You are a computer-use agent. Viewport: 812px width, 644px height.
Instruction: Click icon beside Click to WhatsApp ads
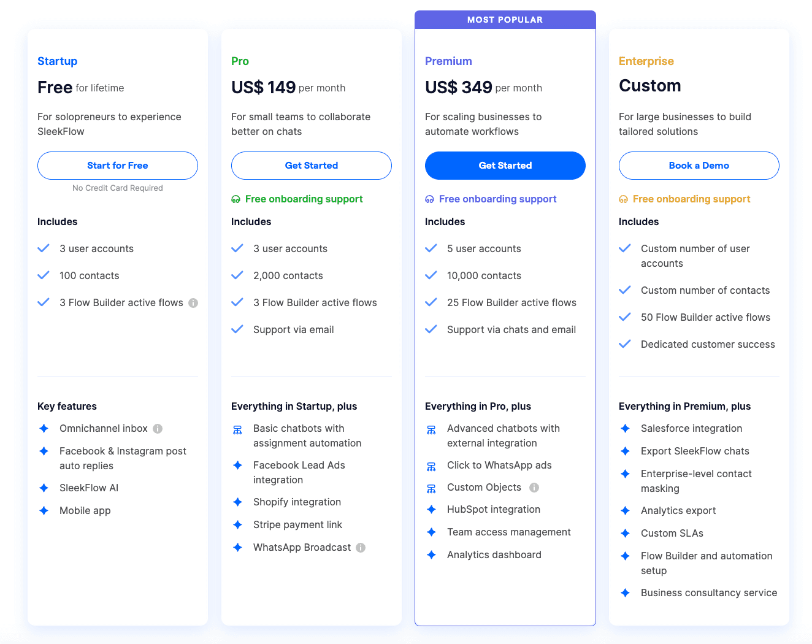431,467
